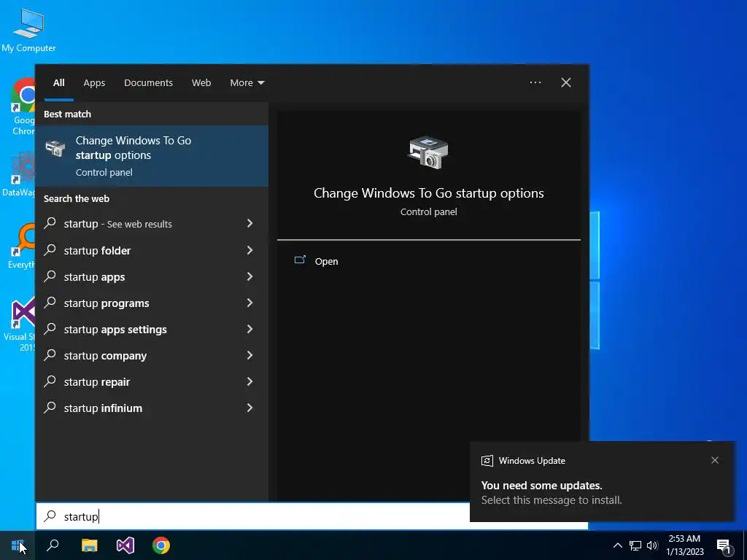Click the Open action icon
The height and width of the screenshot is (560, 747).
click(x=300, y=260)
